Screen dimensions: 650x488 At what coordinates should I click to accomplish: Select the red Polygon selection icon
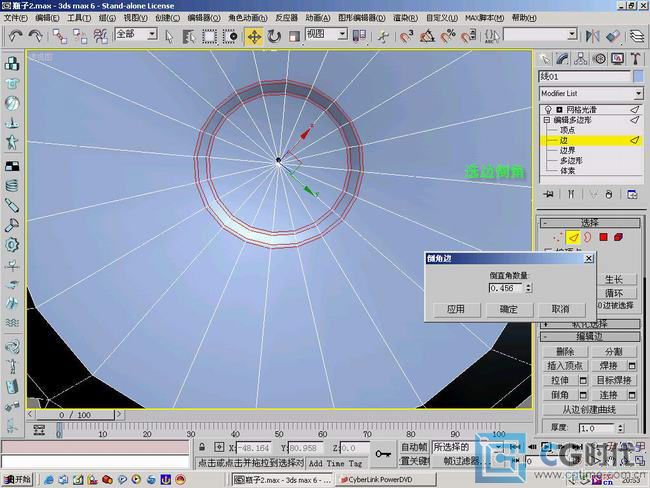[603, 238]
